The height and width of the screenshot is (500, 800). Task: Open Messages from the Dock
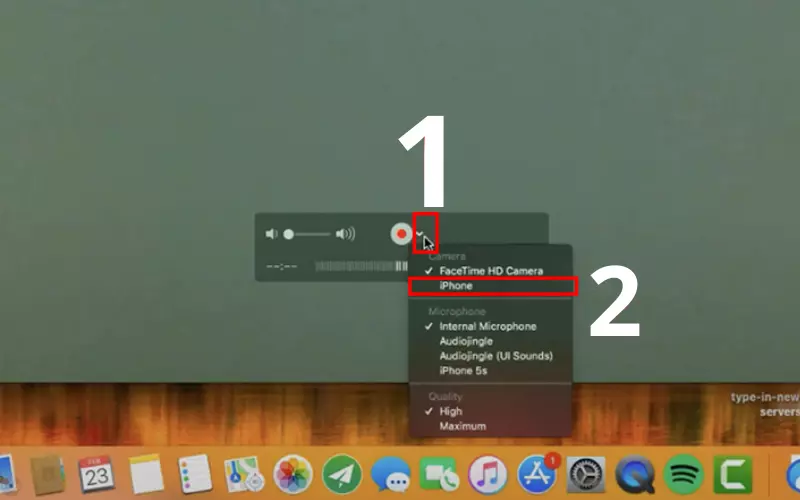pos(390,474)
